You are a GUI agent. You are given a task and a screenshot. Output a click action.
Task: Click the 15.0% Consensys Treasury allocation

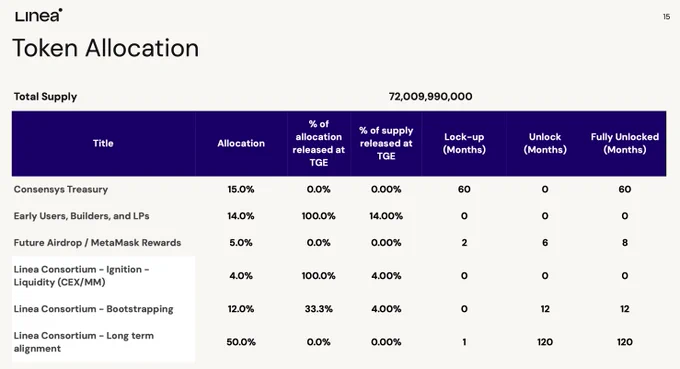[241, 189]
